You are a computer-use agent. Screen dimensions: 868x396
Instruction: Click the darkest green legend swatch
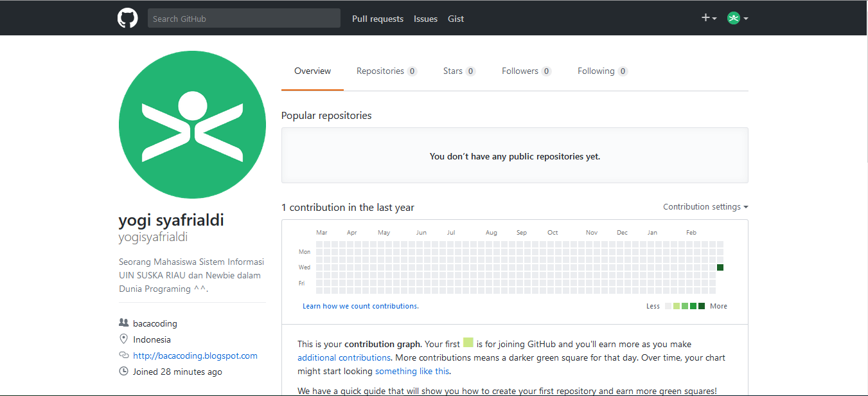(702, 306)
